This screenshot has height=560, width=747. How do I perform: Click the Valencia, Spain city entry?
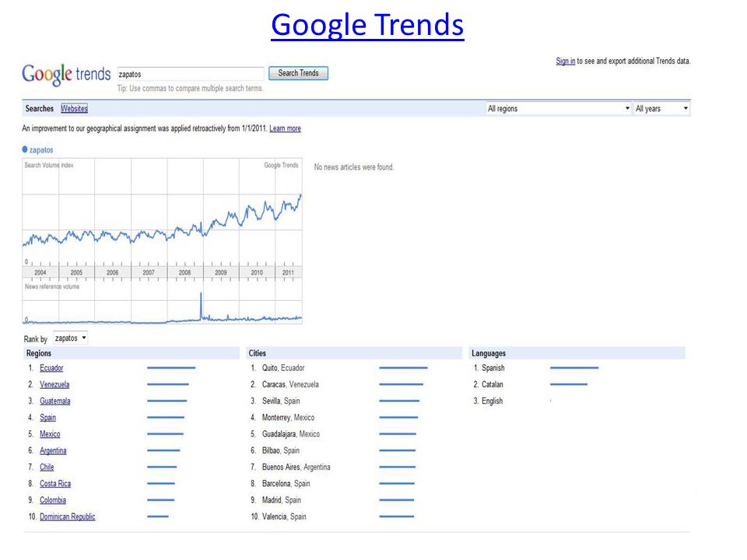[284, 516]
